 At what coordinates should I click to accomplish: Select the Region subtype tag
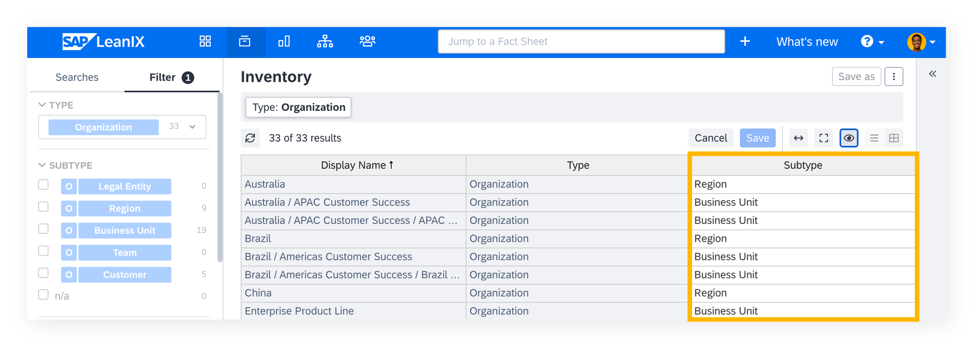coord(125,208)
